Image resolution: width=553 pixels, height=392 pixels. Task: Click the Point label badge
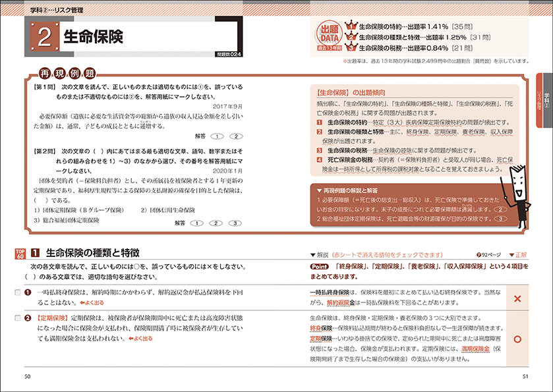pyautogui.click(x=320, y=267)
